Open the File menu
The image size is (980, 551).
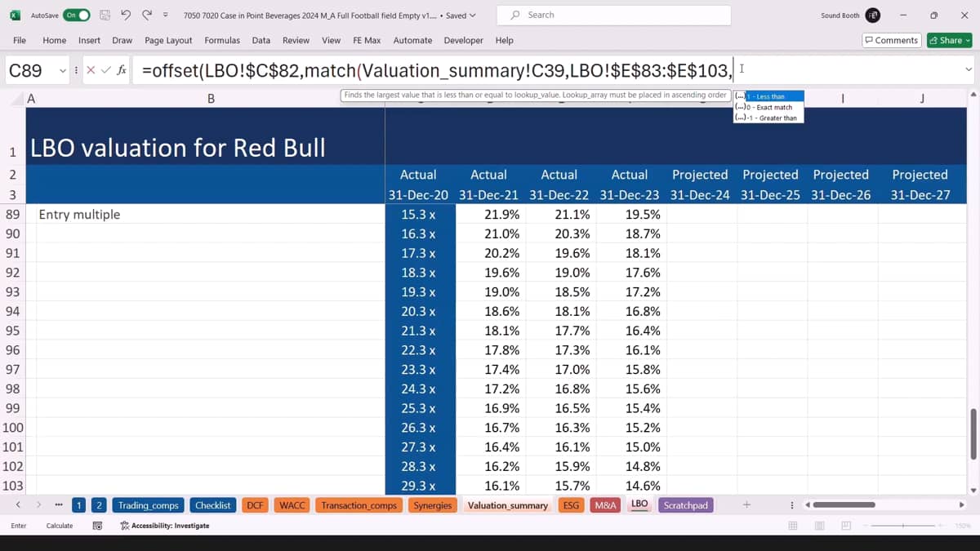20,40
